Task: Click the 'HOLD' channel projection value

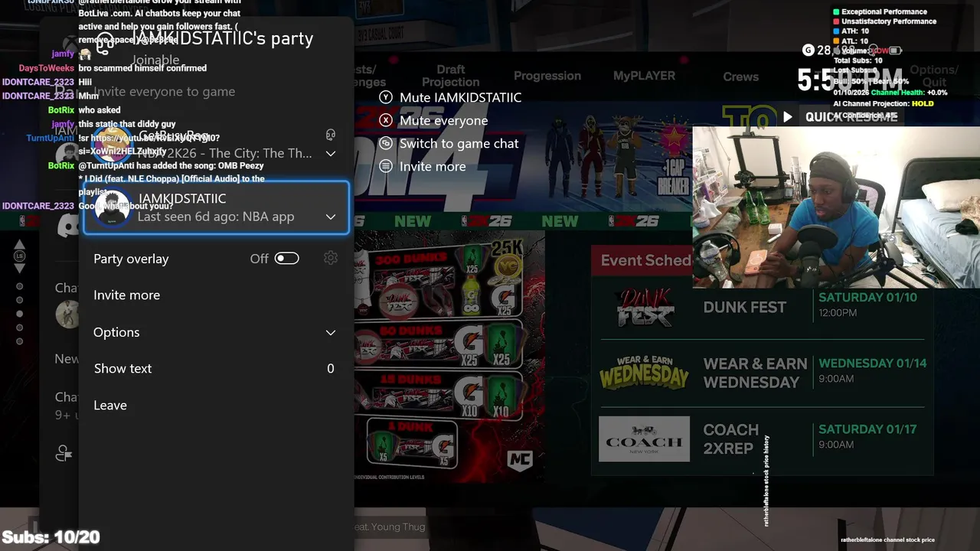Action: tap(923, 103)
